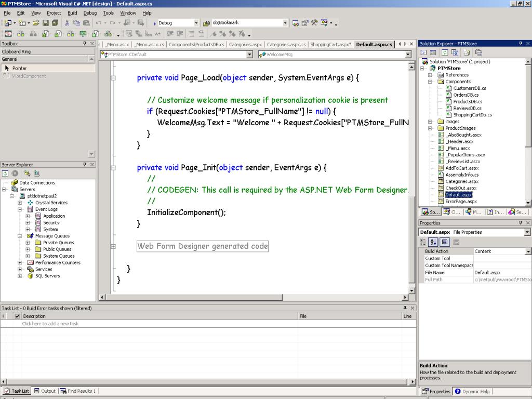This screenshot has height=399, width=532.
Task: Open the Debug menu
Action: 90,13
